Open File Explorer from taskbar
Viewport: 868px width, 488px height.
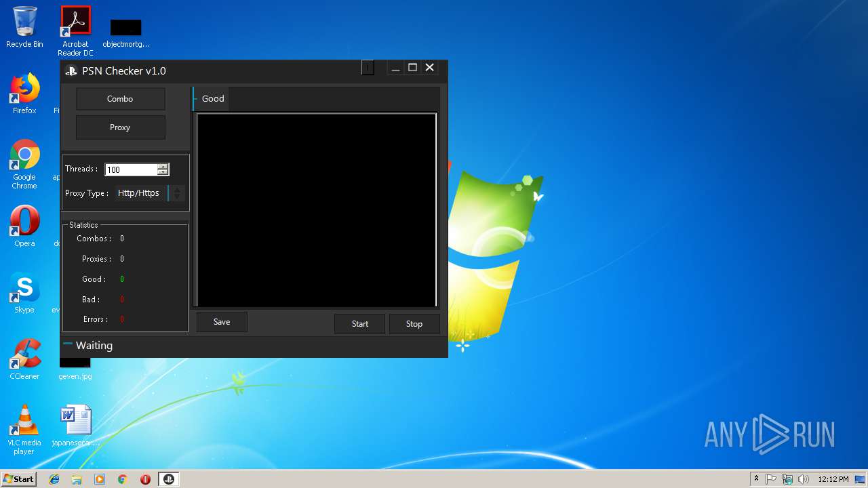pyautogui.click(x=77, y=479)
